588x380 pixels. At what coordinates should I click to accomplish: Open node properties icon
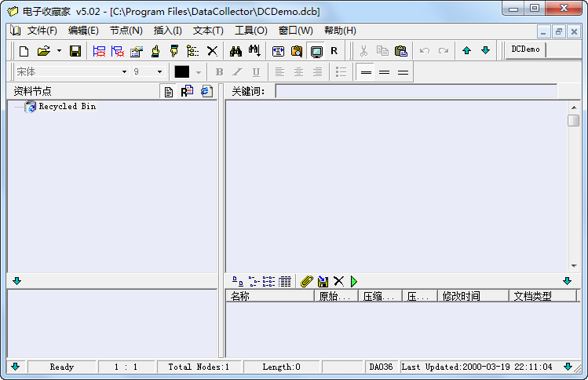pyautogui.click(x=137, y=51)
